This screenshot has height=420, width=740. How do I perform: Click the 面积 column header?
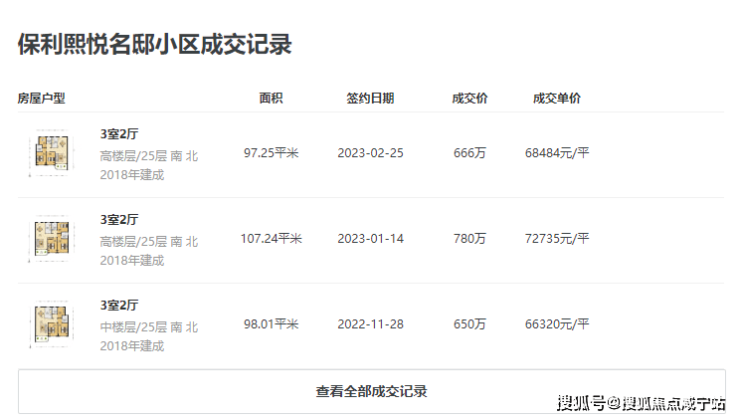[x=271, y=98]
